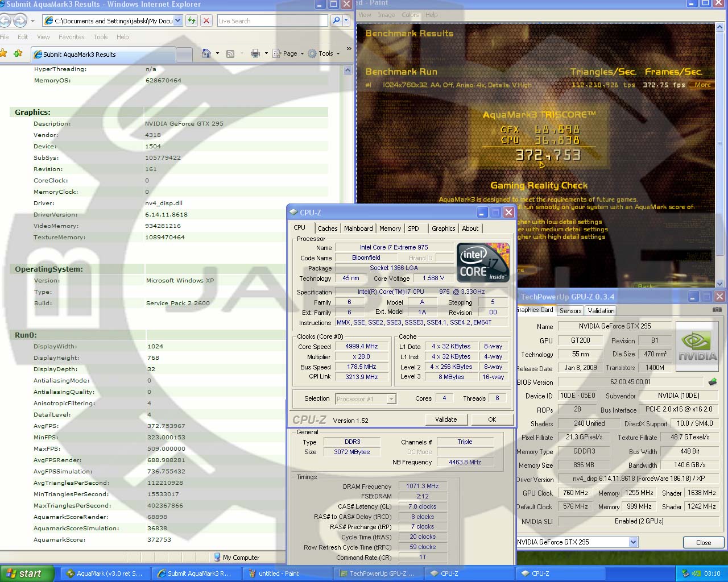This screenshot has height=582, width=728.
Task: Open the Colors menu in Paint
Action: 410,15
